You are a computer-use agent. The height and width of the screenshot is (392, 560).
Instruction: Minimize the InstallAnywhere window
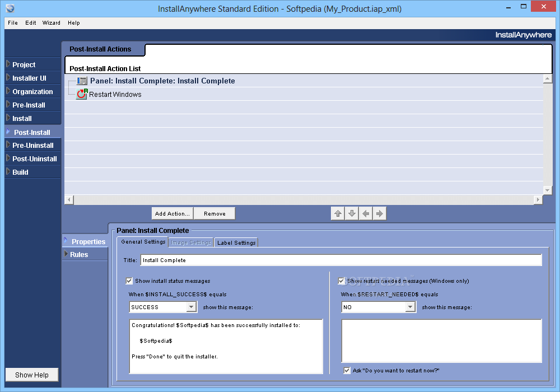pyautogui.click(x=508, y=7)
